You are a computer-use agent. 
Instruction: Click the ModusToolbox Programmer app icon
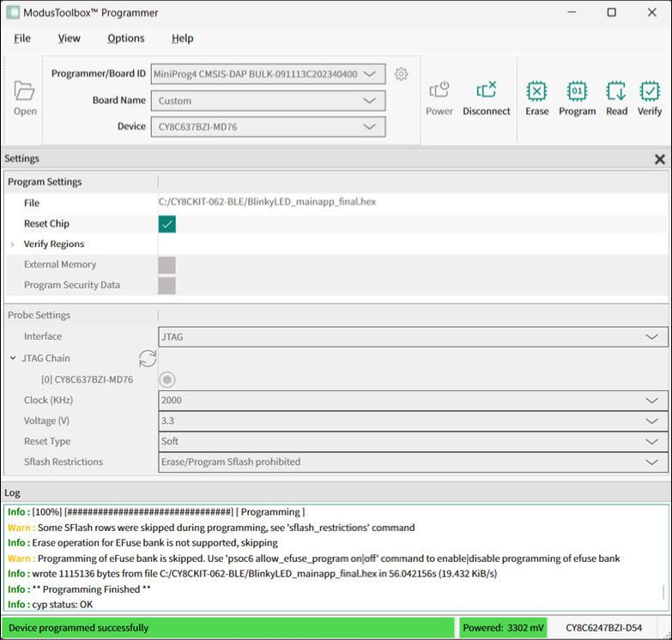click(13, 12)
